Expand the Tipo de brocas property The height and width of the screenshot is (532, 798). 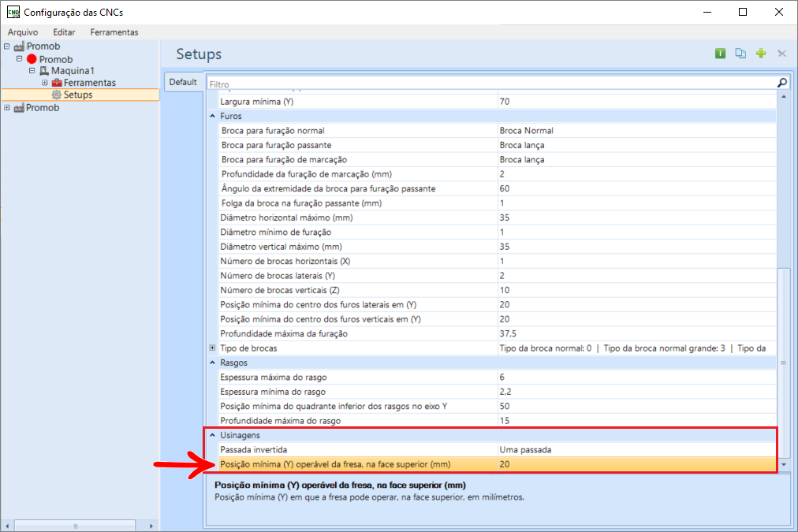(x=212, y=348)
